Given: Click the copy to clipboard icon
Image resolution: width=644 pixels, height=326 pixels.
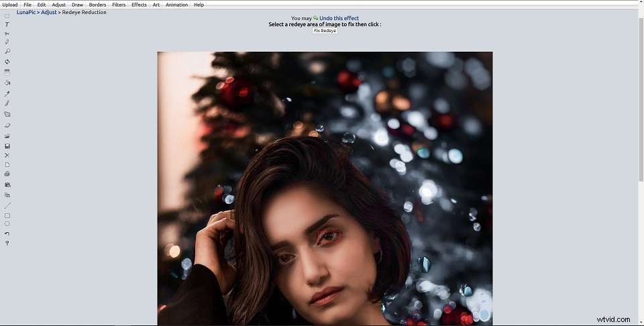Looking at the screenshot, I should tap(7, 185).
